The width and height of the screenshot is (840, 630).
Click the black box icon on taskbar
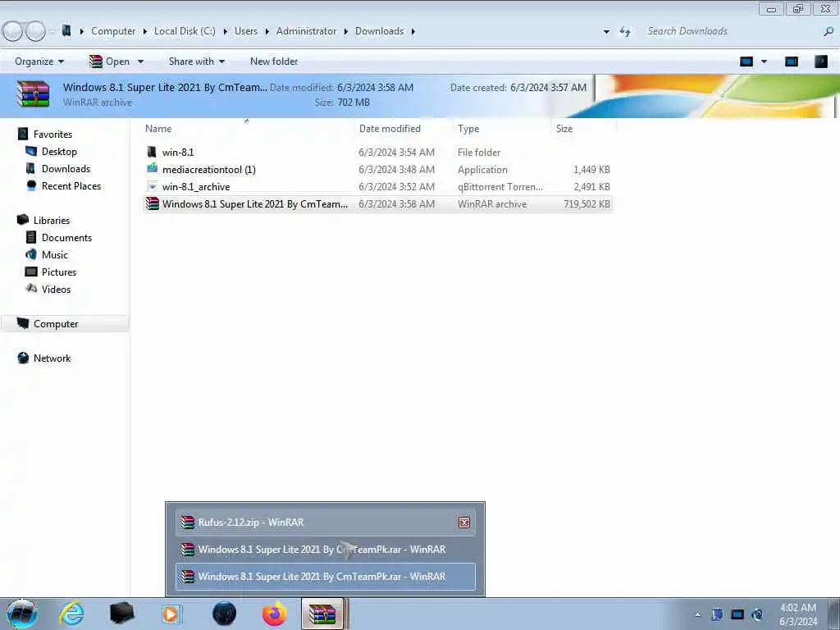(121, 614)
